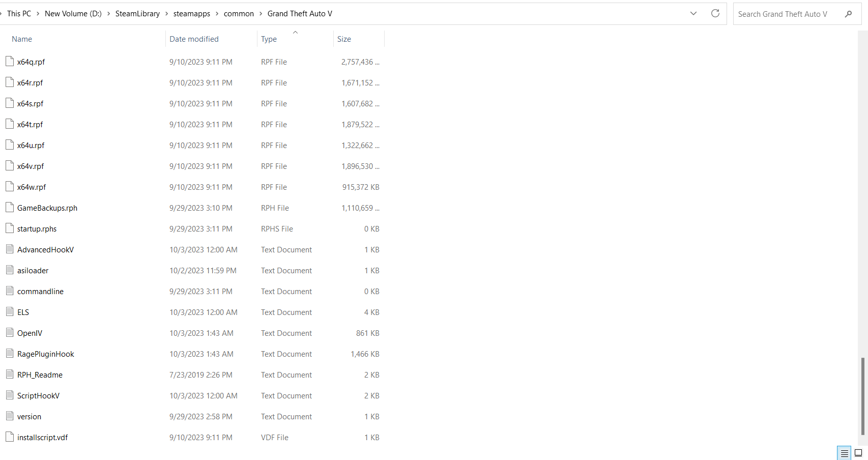Image resolution: width=868 pixels, height=460 pixels.
Task: Navigate to New Volume (D:) breadcrumb
Action: 73,14
